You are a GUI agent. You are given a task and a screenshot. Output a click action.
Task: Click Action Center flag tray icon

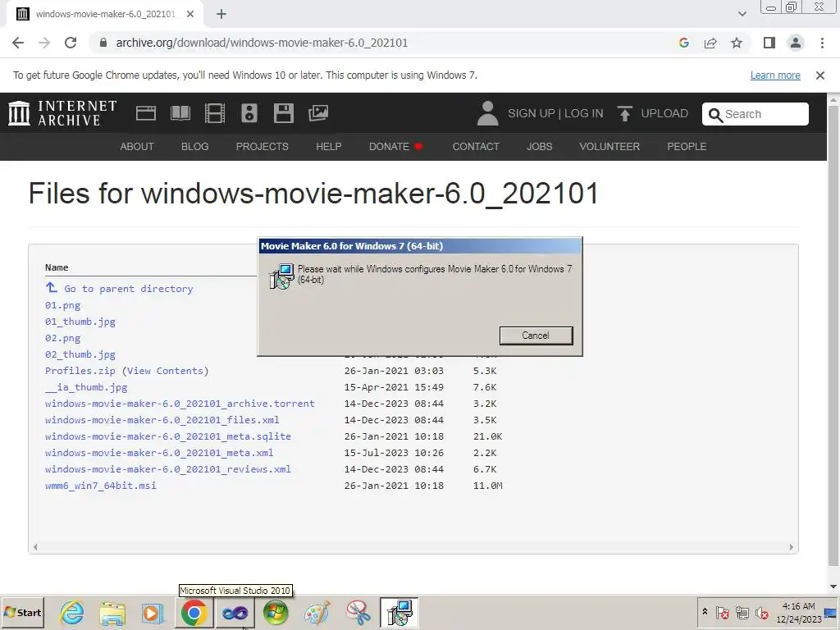tap(722, 612)
